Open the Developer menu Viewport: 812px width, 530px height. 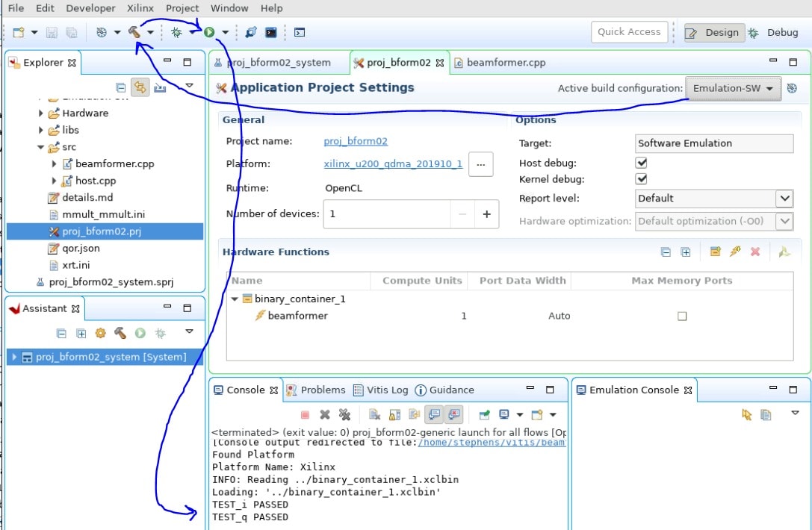coord(90,8)
